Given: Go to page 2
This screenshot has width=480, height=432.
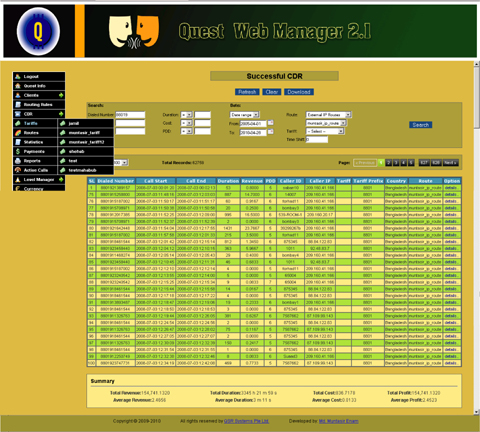Looking at the screenshot, I should pyautogui.click(x=388, y=163).
